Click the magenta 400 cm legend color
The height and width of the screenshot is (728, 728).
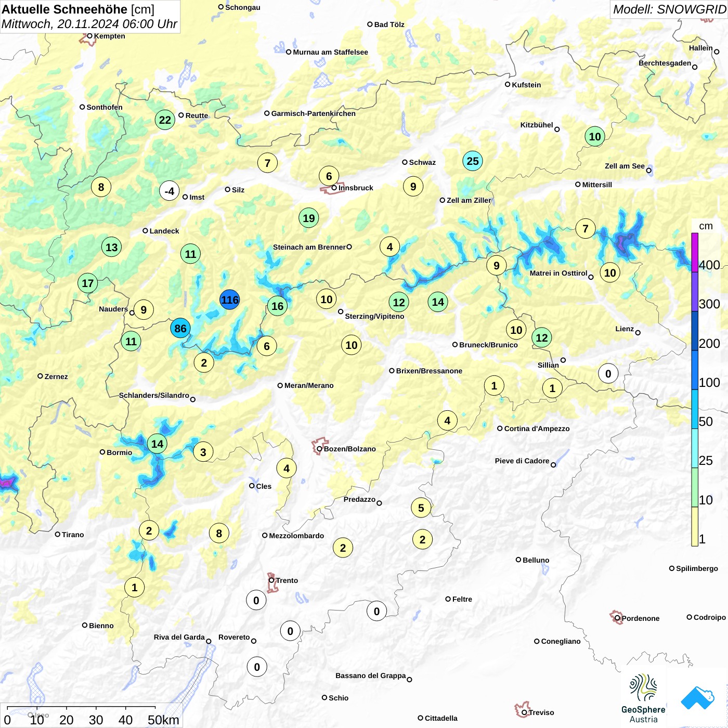click(695, 252)
